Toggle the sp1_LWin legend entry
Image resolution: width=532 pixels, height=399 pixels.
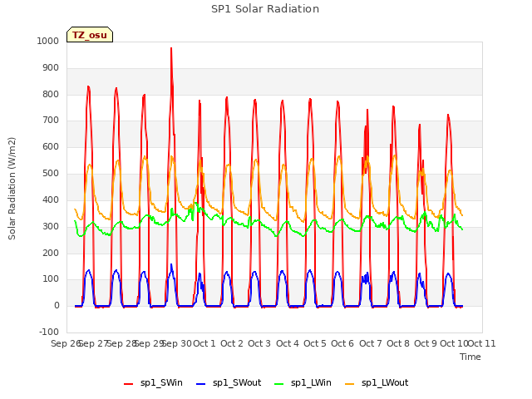[303, 382]
